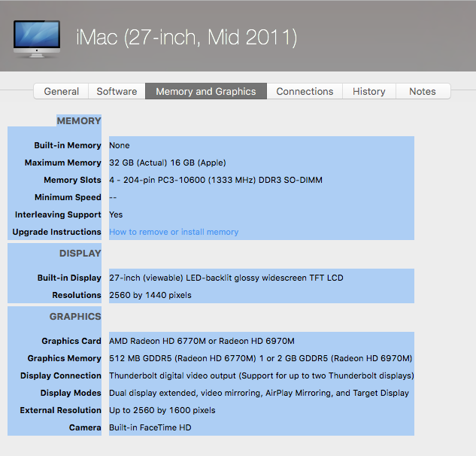This screenshot has height=456, width=476.
Task: Click the iMac computer icon
Action: point(37,38)
